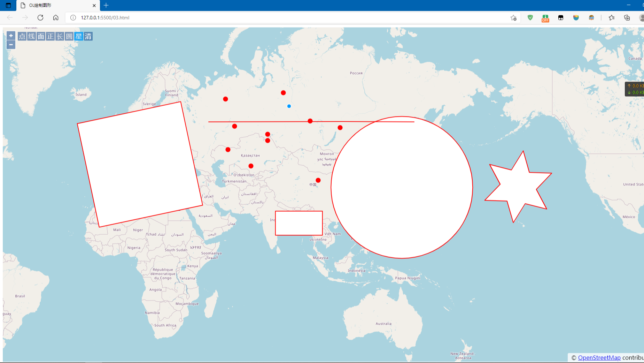Screen dimensions: 644x363
Task: Close the OL绘制图形 tab
Action: [x=94, y=5]
